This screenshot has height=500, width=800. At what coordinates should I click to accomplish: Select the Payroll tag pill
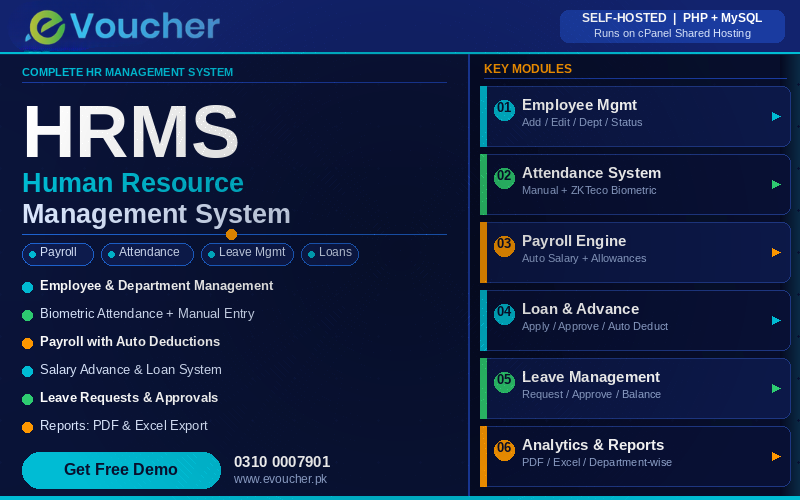pyautogui.click(x=58, y=254)
